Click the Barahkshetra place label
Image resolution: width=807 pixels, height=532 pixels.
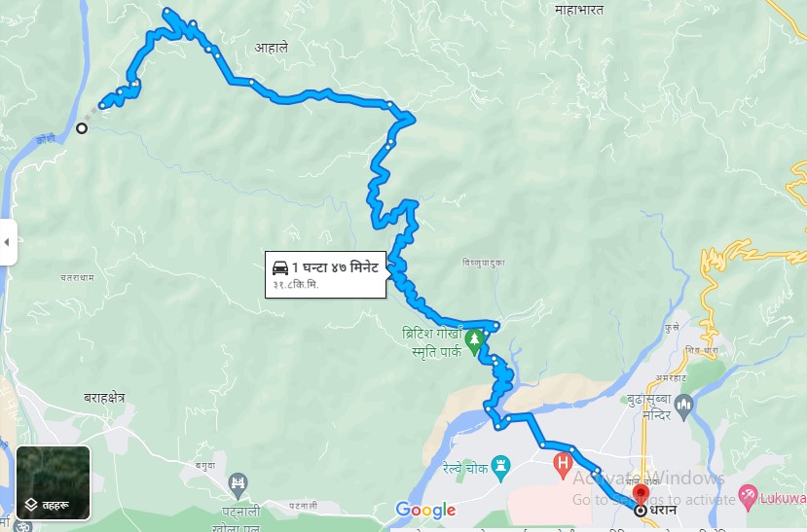104,398
